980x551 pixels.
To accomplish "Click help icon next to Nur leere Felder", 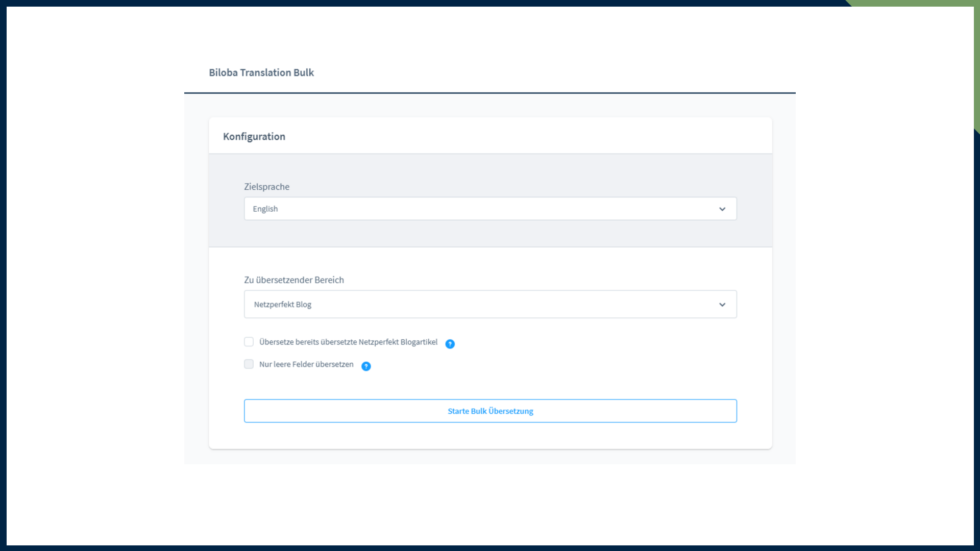I will point(366,366).
